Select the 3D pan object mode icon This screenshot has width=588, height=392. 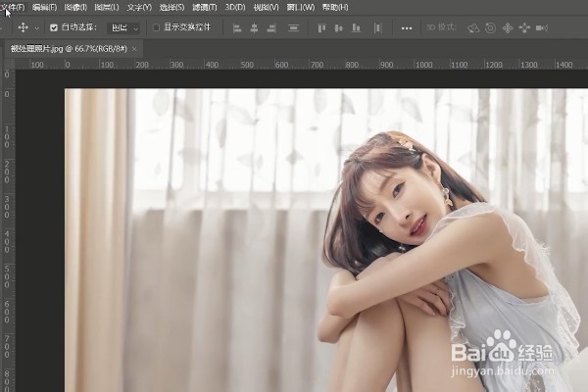click(x=508, y=28)
